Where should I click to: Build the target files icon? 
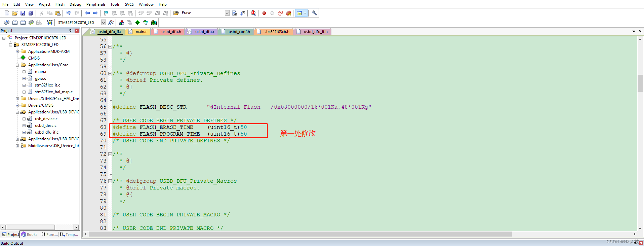point(15,23)
